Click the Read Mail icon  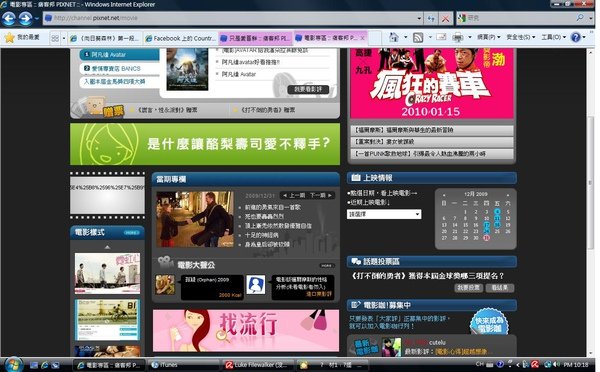441,37
